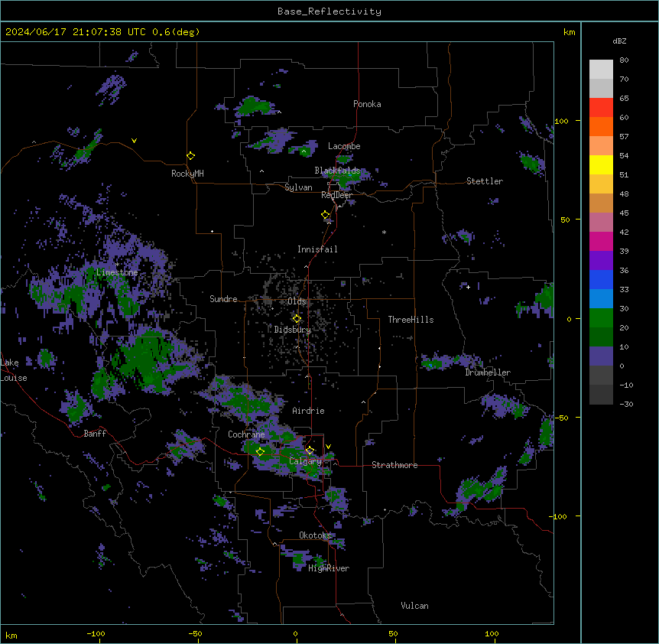
Task: Click the dBZ legend value 45
Action: point(624,213)
